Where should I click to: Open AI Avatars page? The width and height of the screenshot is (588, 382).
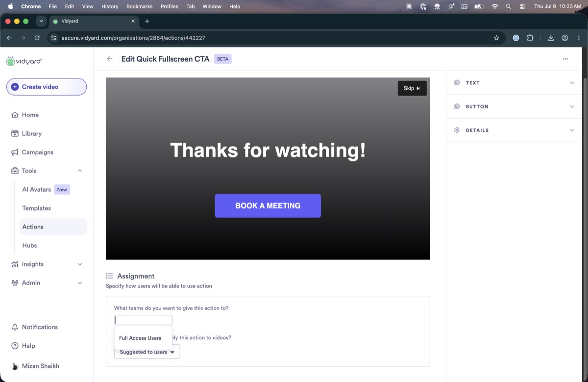tap(36, 189)
